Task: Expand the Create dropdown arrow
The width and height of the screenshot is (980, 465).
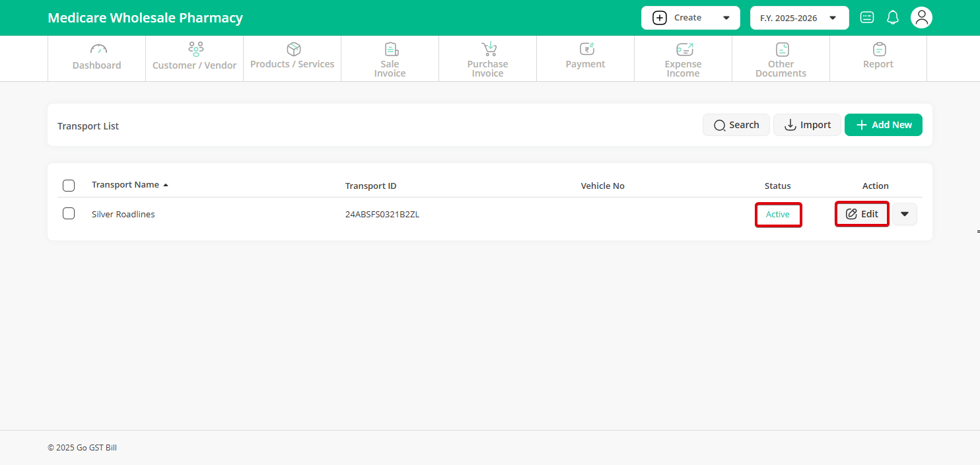Action: [x=726, y=18]
